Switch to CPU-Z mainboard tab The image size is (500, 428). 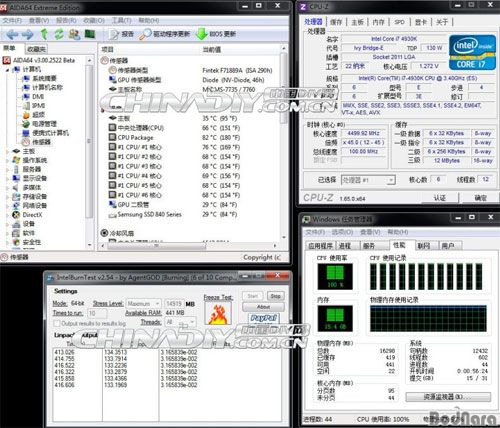coord(357,22)
